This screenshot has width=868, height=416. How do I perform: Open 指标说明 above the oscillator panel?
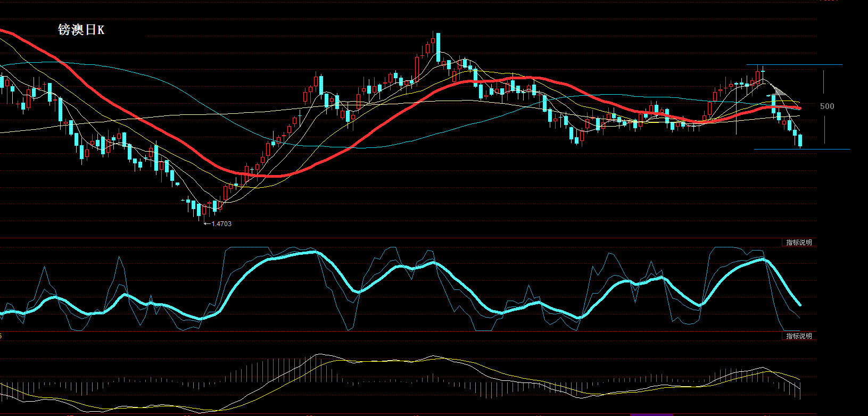pos(799,243)
